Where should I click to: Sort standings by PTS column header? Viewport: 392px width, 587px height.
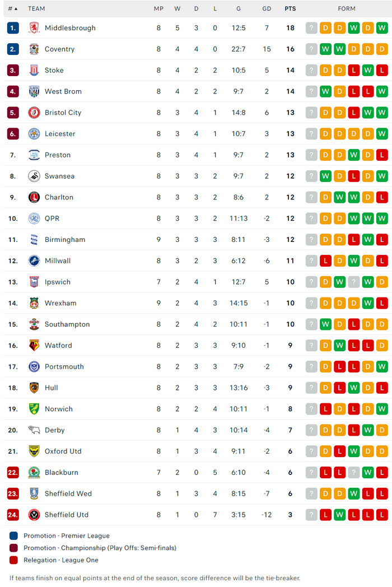290,9
